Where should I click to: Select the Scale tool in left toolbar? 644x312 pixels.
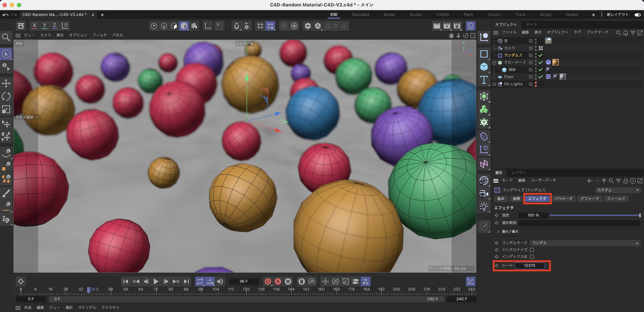coord(6,109)
